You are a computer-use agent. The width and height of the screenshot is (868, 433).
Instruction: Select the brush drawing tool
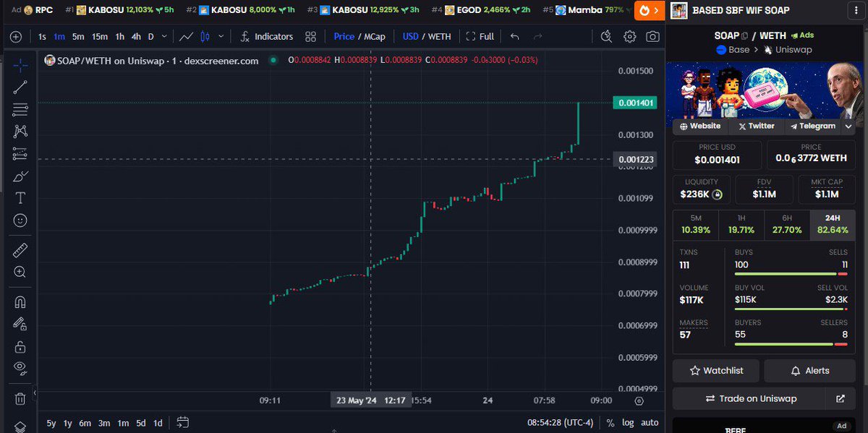coord(20,176)
